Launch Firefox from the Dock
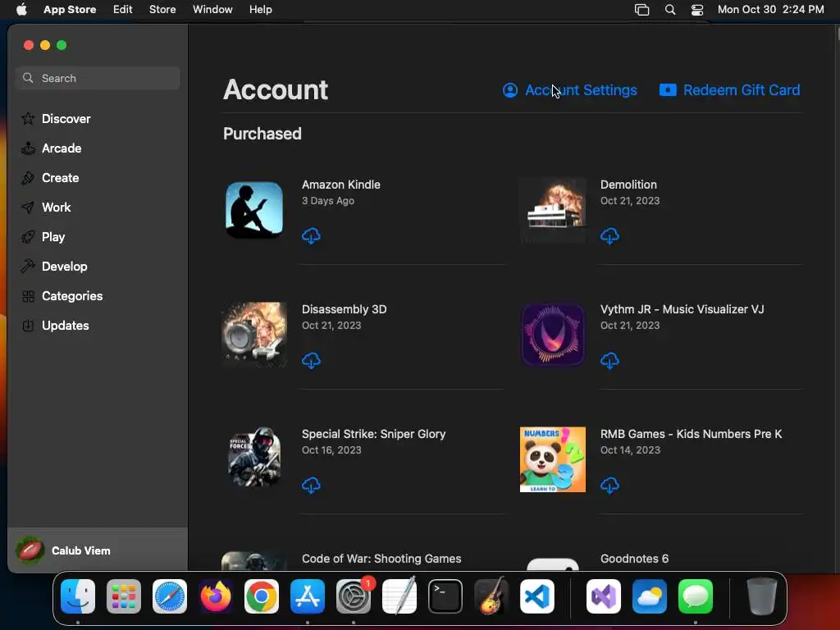 216,596
